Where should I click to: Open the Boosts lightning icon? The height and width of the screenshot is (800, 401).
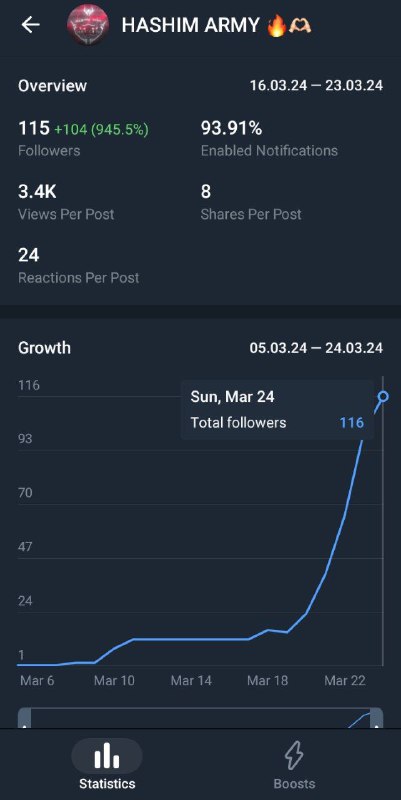pos(294,756)
